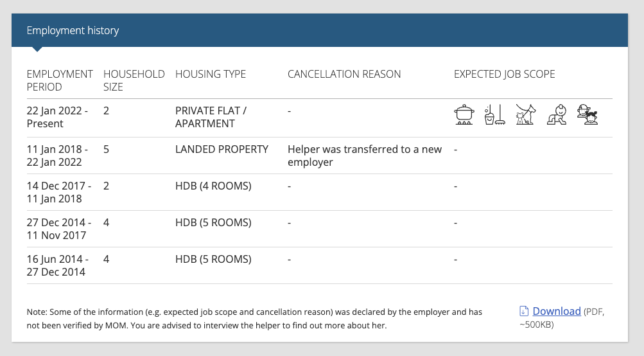The height and width of the screenshot is (356, 644).
Task: Click the elderly and child care icon
Action: [x=587, y=114]
